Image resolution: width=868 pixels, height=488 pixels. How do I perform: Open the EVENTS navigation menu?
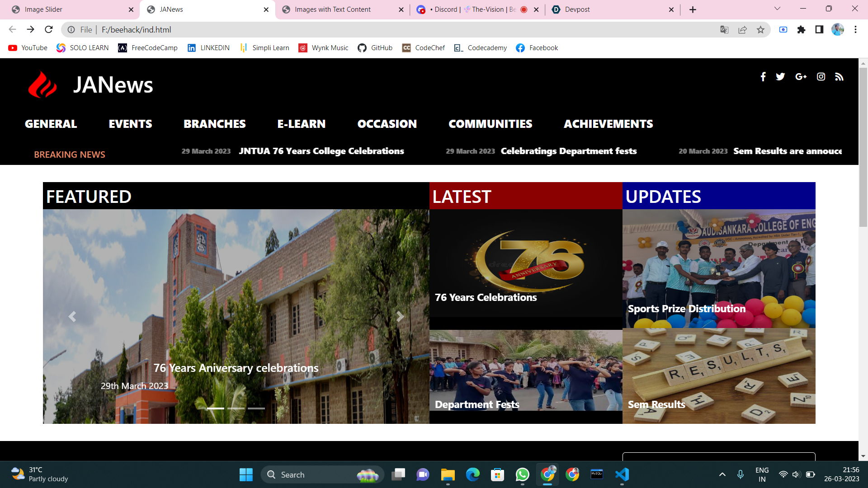click(x=130, y=124)
